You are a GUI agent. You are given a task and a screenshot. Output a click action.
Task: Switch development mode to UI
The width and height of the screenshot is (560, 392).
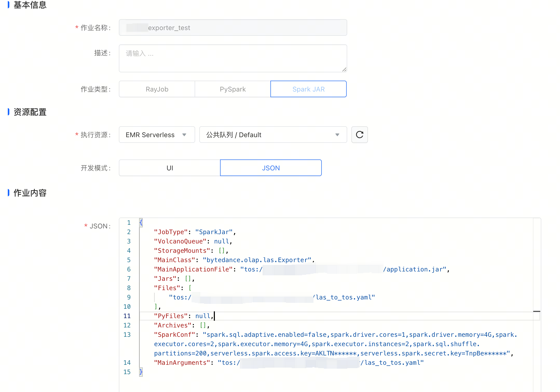(x=169, y=168)
